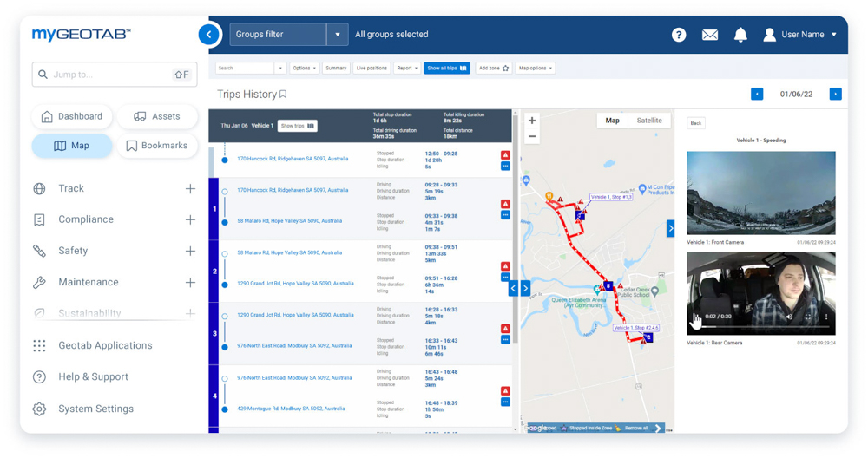Collapse the sidebar with the round arrow button
The height and width of the screenshot is (458, 868).
click(x=208, y=35)
